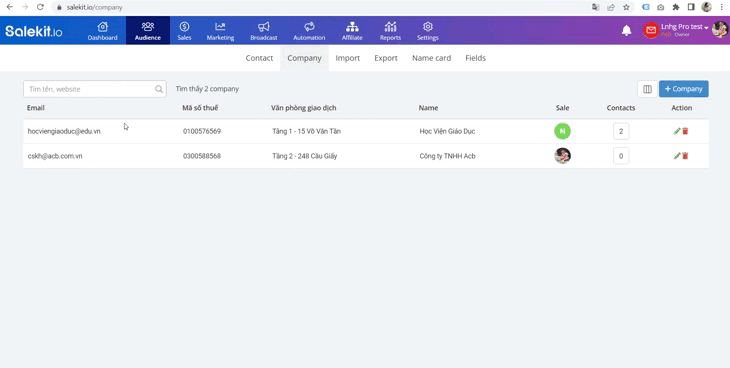Go to the Affiliate section
Screen dimensions: 730x368
(x=352, y=31)
